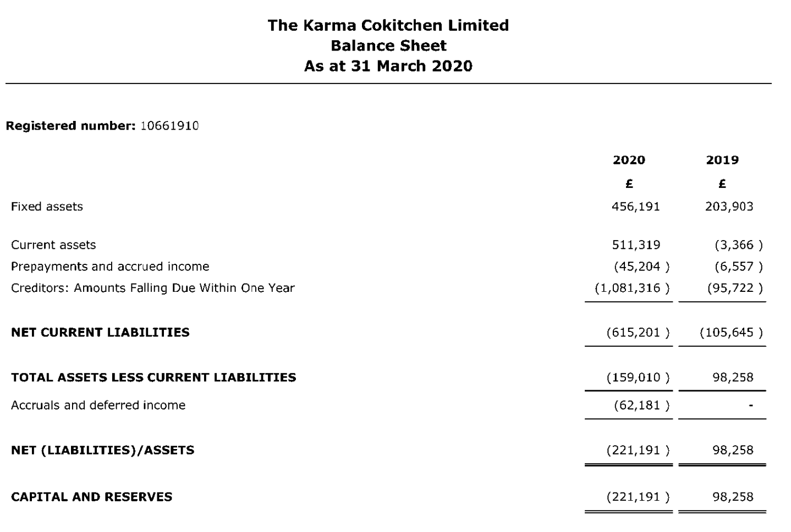Click the (1,081,316) creditors figure

(x=633, y=288)
